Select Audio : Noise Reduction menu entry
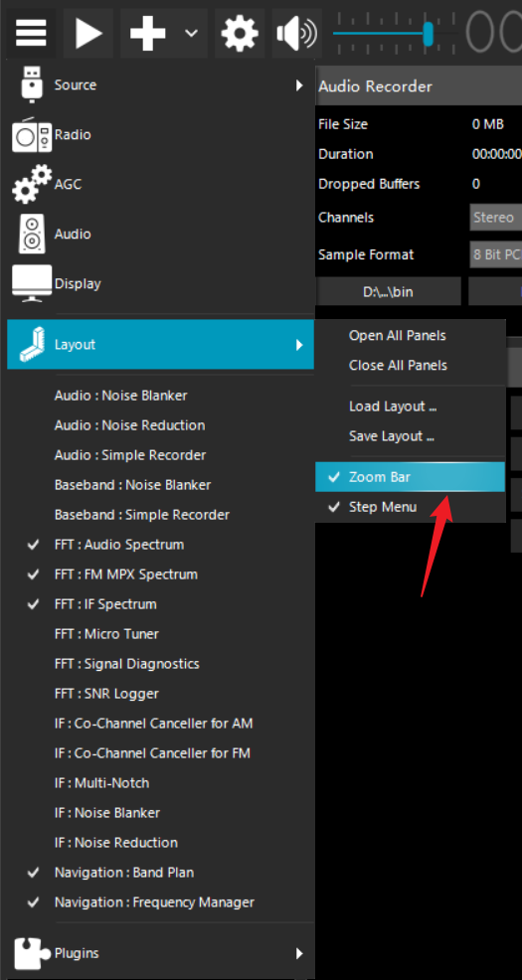 click(x=129, y=425)
